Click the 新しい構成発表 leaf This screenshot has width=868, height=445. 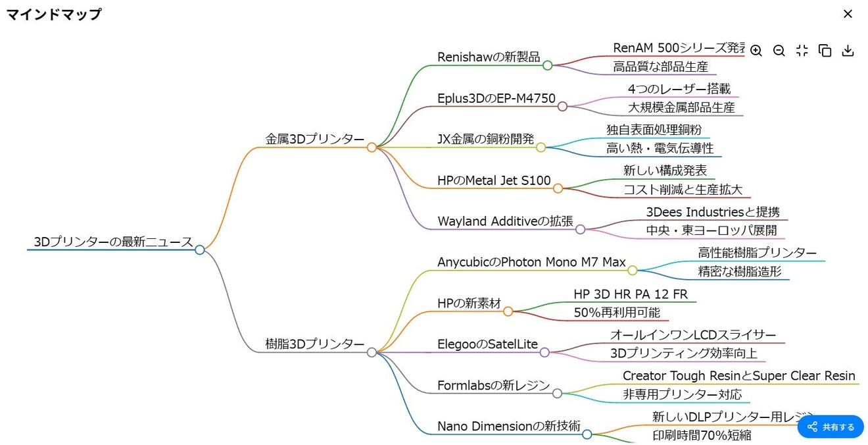[665, 170]
